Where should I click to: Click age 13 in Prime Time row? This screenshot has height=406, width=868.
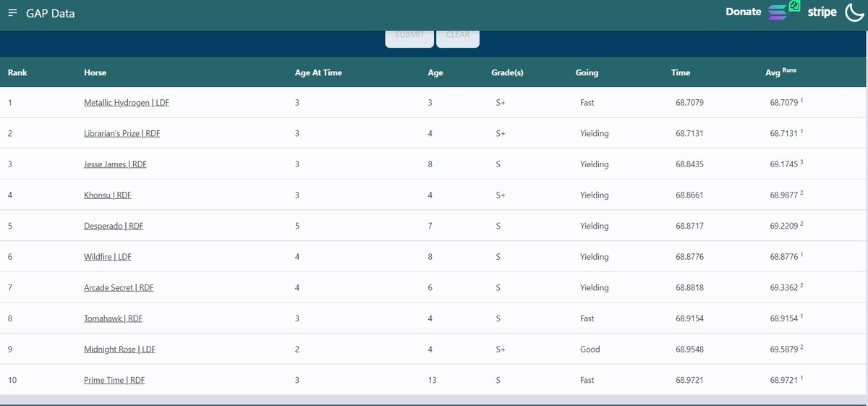(x=433, y=380)
